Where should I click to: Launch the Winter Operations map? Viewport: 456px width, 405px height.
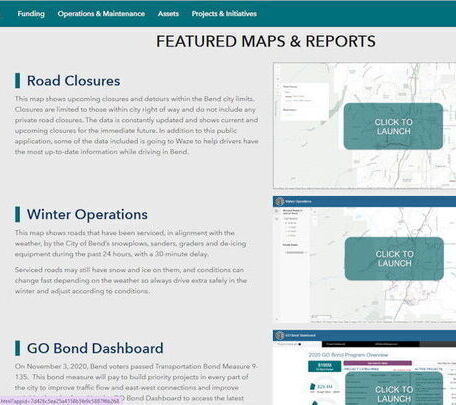[394, 259]
